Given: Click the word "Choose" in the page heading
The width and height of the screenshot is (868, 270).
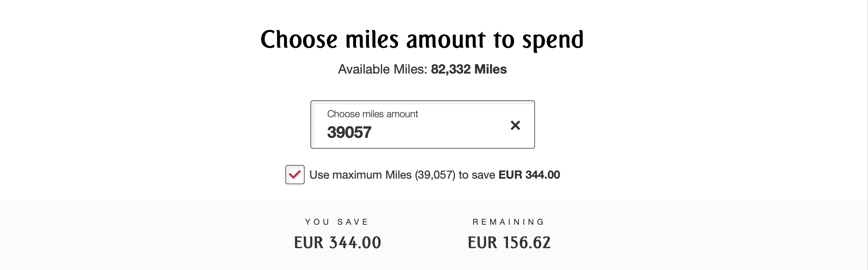Looking at the screenshot, I should coord(299,40).
